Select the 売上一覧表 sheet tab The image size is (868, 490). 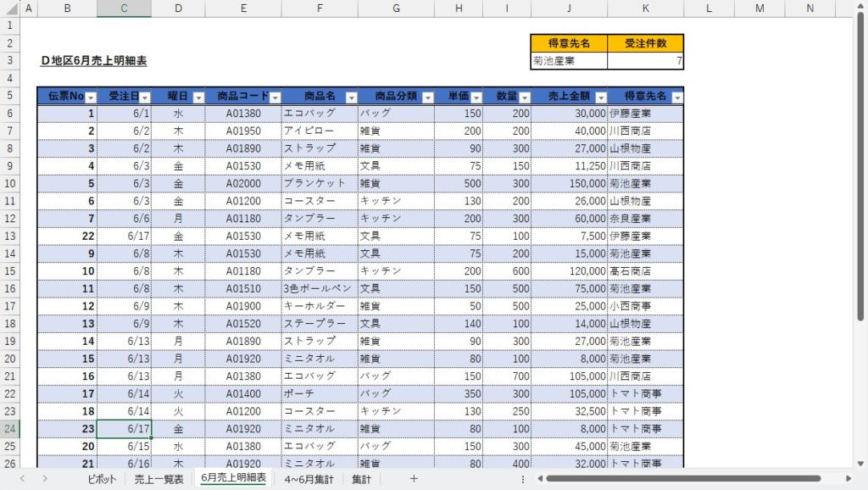pyautogui.click(x=159, y=479)
